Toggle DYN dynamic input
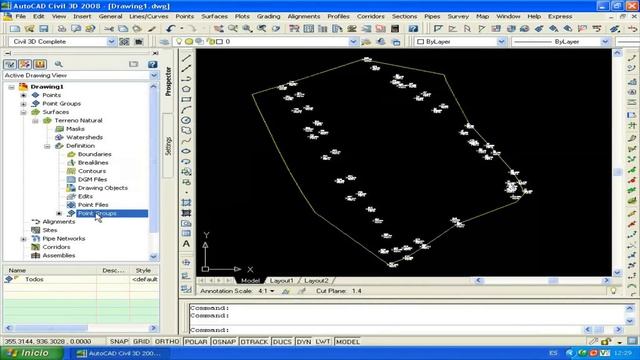 tap(304, 342)
